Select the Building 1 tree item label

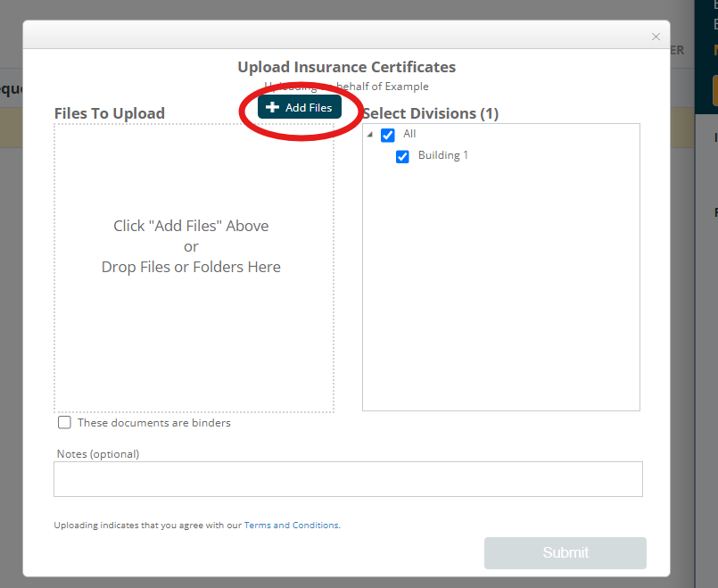click(443, 155)
